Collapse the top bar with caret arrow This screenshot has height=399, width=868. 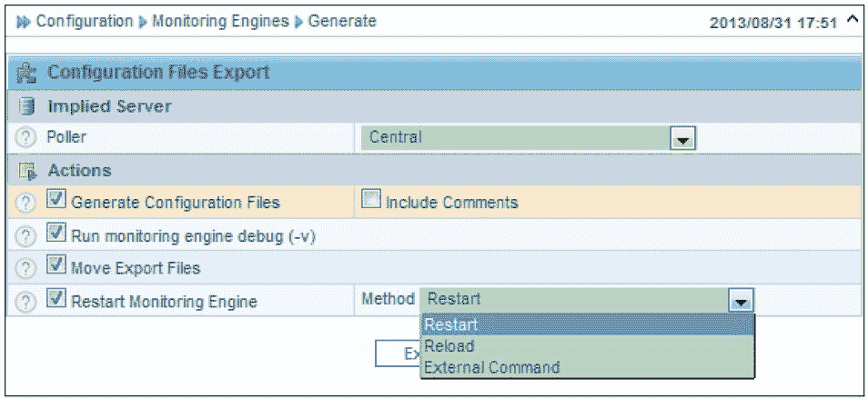[852, 20]
